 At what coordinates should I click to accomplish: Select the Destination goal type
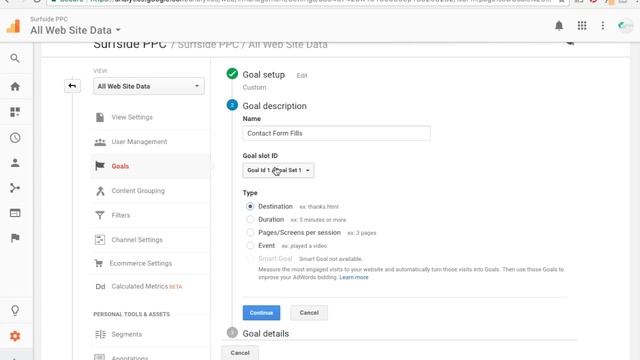(x=250, y=207)
